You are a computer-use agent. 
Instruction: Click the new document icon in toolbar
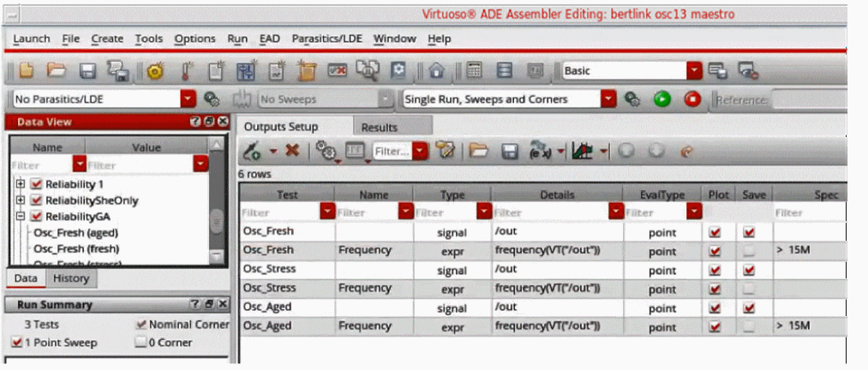(x=26, y=71)
